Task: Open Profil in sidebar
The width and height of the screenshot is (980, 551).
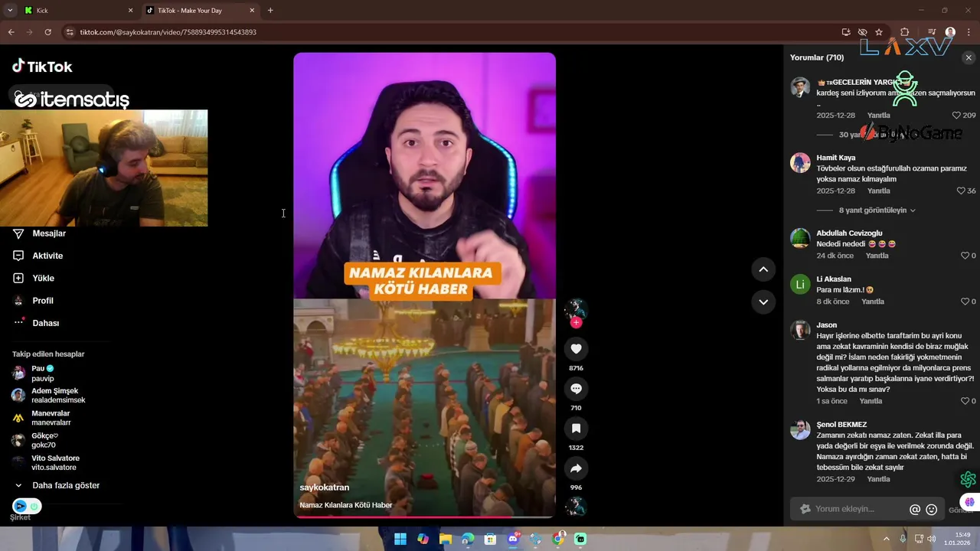Action: coord(43,301)
